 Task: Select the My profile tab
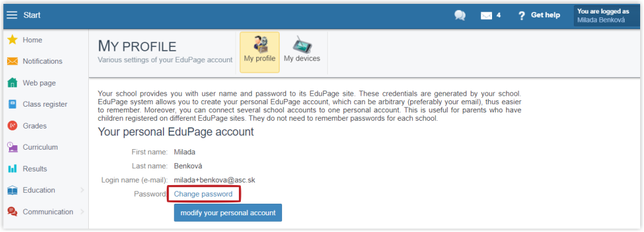(x=260, y=53)
